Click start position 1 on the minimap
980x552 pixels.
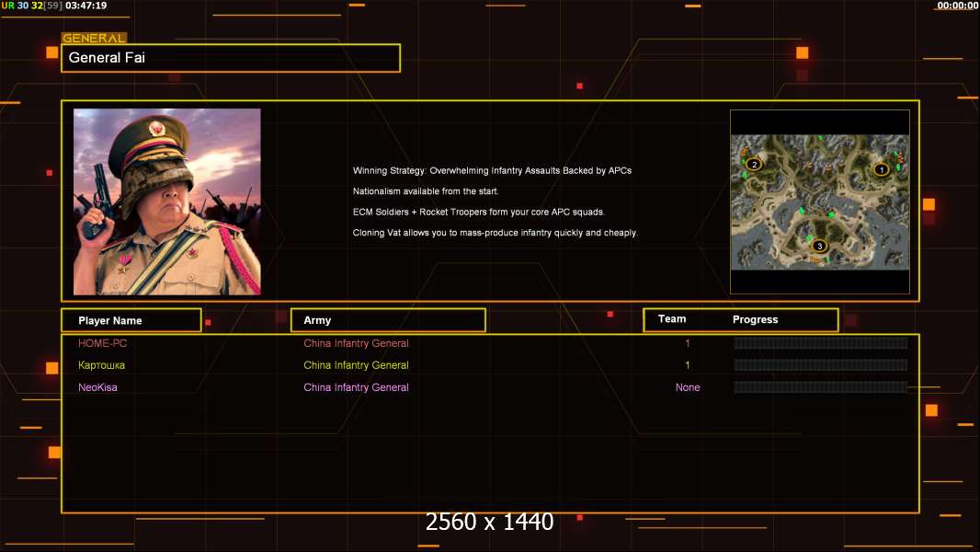(x=881, y=168)
